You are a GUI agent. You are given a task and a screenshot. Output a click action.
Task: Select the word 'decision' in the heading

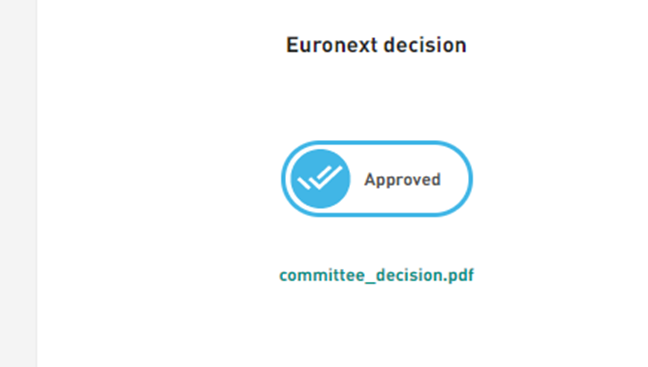(426, 45)
